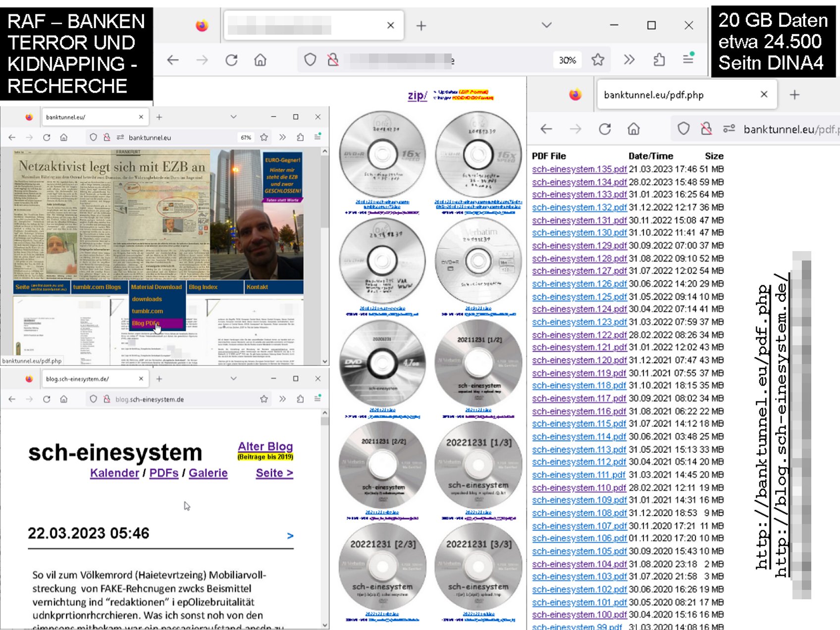Reload page in banktunnel.eu window
This screenshot has height=630, width=840.
[47, 138]
